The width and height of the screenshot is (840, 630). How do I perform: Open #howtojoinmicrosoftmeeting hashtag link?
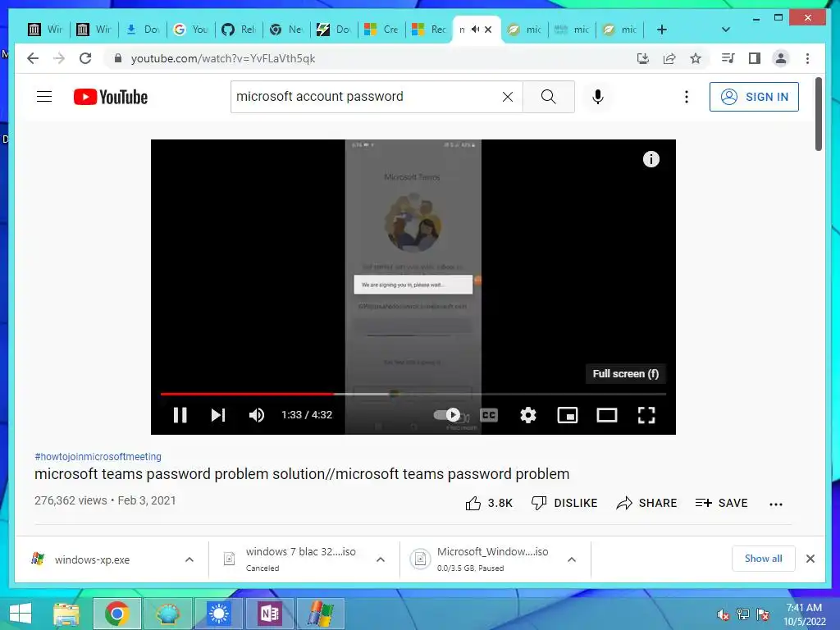(x=98, y=456)
